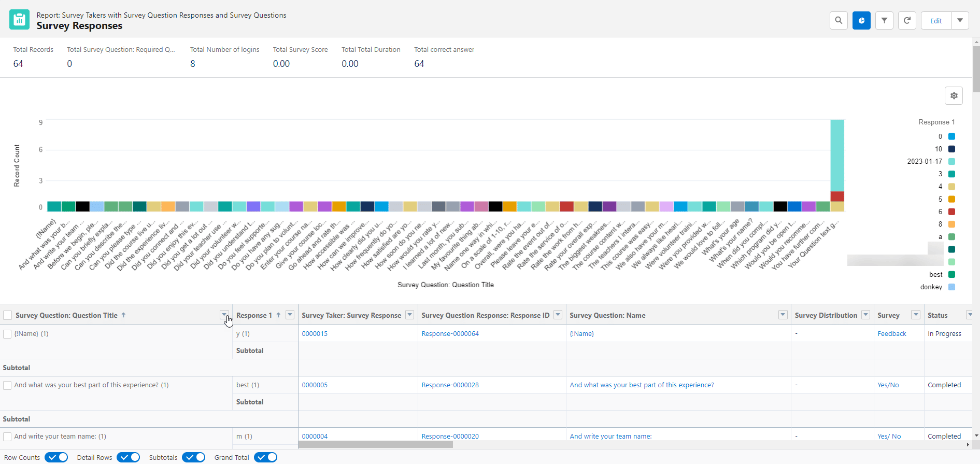980x464 pixels.
Task: Open dropdown next to Edit button
Action: coord(960,21)
